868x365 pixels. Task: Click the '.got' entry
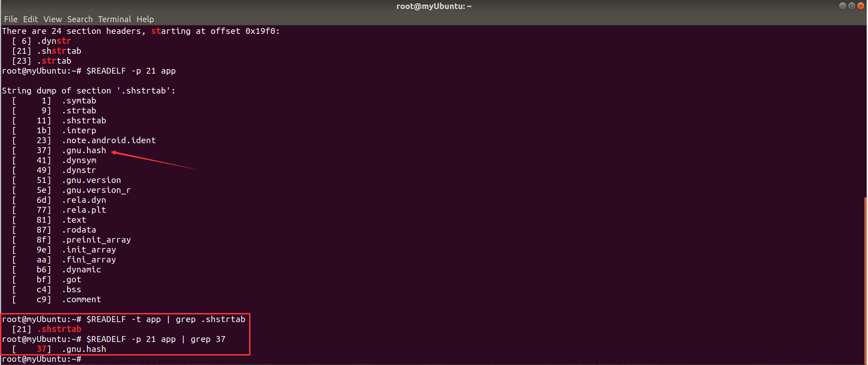click(71, 280)
